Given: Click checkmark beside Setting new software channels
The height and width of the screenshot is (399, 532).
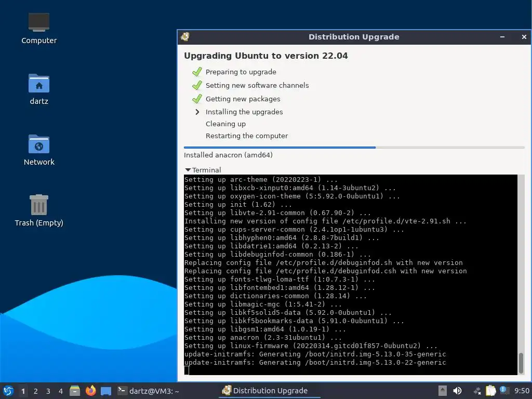Looking at the screenshot, I should pos(197,86).
